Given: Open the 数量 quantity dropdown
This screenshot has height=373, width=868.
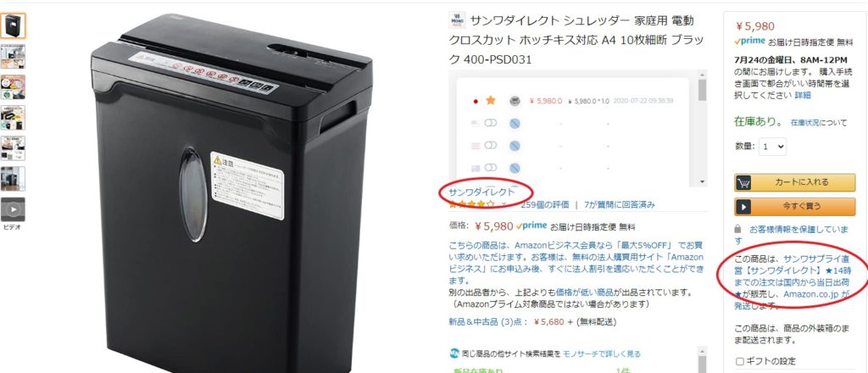Looking at the screenshot, I should (772, 147).
